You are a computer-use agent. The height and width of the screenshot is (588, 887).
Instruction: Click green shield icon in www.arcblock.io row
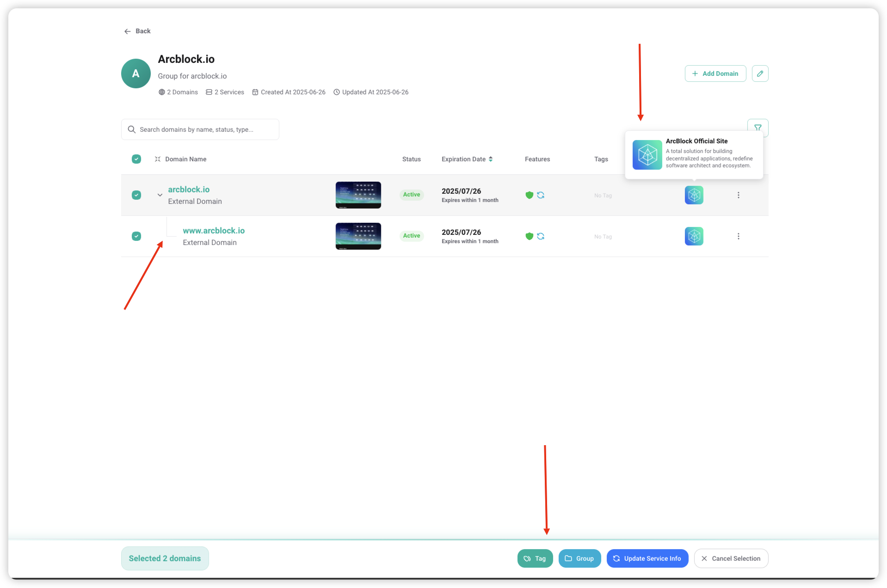(530, 236)
